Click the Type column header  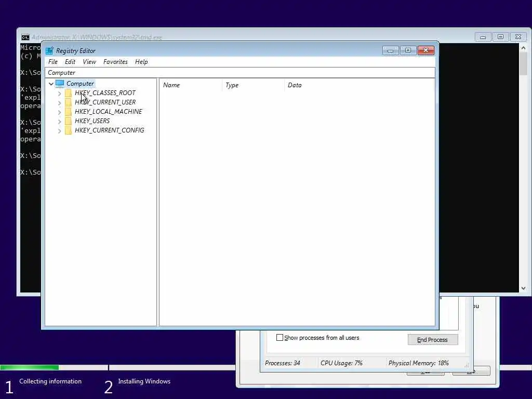point(253,85)
